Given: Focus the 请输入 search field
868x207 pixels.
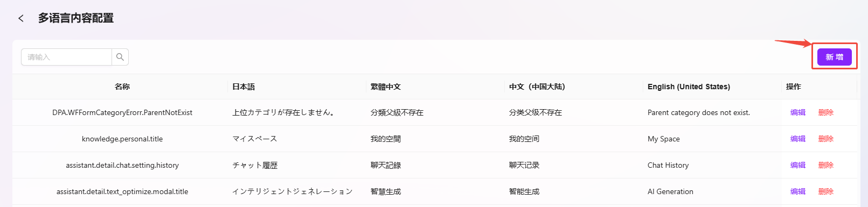Looking at the screenshot, I should (66, 57).
